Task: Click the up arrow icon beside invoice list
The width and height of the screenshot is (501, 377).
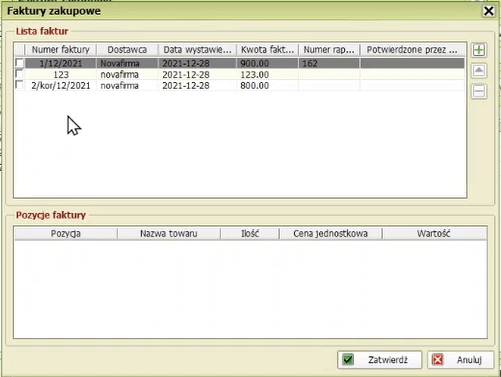Action: pyautogui.click(x=479, y=71)
